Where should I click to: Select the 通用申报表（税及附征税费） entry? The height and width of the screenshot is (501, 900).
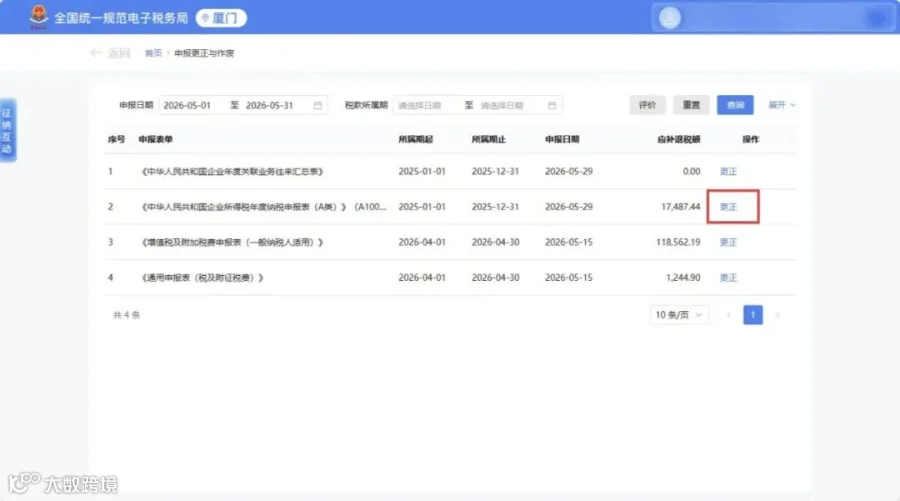point(202,278)
